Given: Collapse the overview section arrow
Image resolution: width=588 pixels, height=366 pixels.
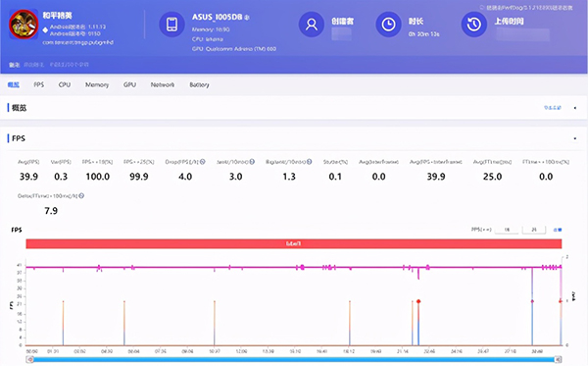Looking at the screenshot, I should pos(575,108).
